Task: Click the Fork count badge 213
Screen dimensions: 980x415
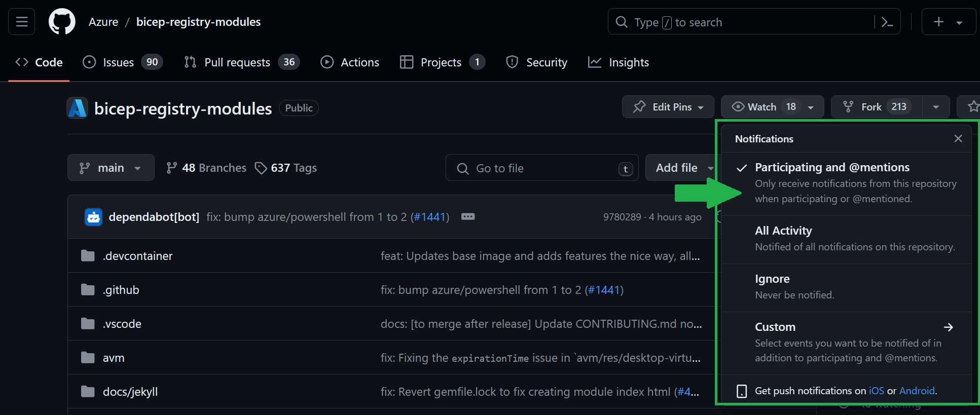Action: (x=899, y=107)
